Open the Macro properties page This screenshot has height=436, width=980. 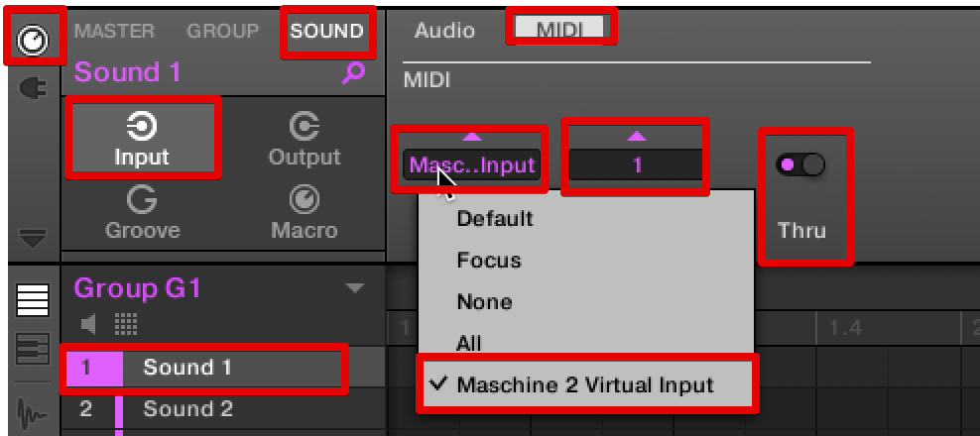tap(304, 213)
